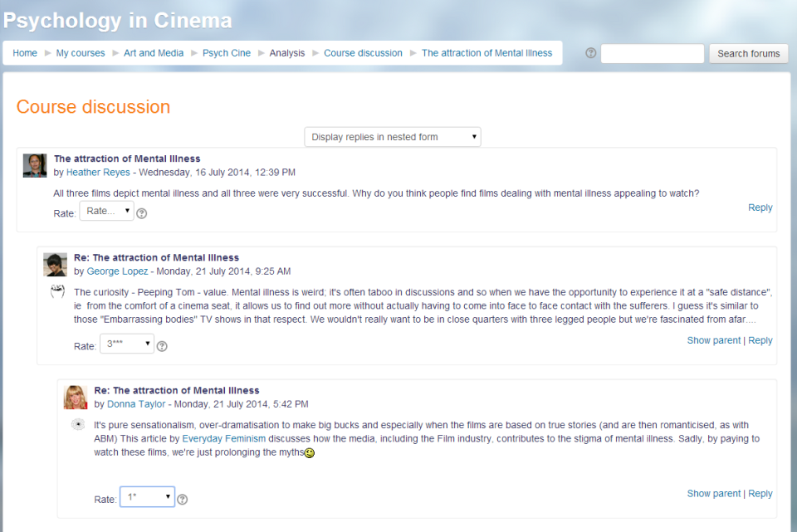Open My courses breadcrumb link
This screenshot has width=797, height=532.
[81, 53]
